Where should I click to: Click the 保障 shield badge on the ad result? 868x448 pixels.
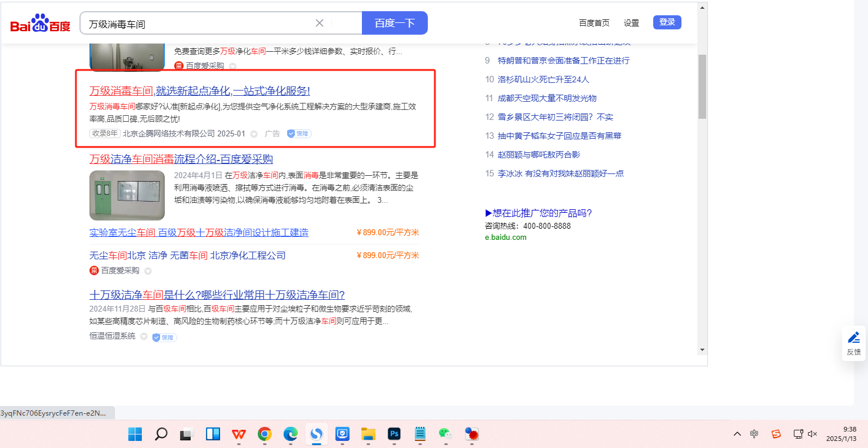pyautogui.click(x=299, y=133)
